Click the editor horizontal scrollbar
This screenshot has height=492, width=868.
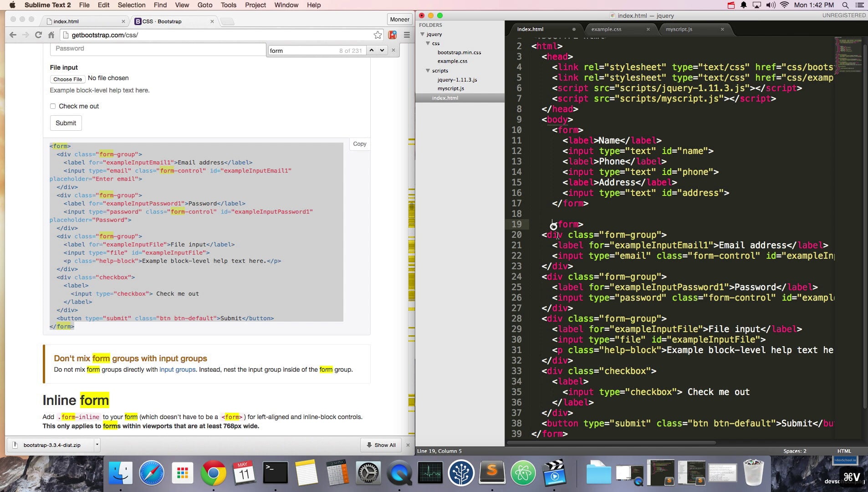click(x=612, y=442)
